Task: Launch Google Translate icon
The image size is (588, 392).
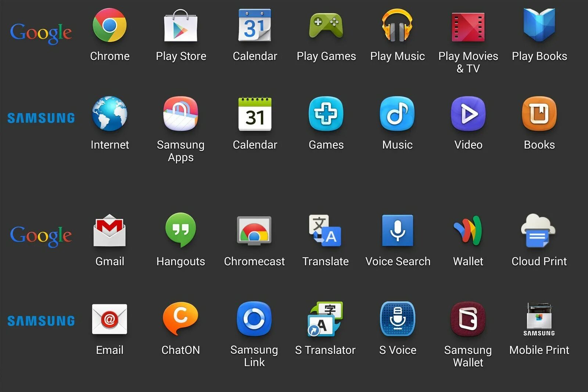Action: point(325,230)
